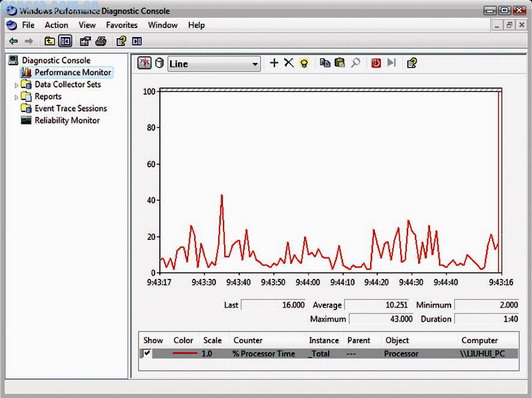Click Copy Properties icon in graph toolbar

(x=325, y=63)
